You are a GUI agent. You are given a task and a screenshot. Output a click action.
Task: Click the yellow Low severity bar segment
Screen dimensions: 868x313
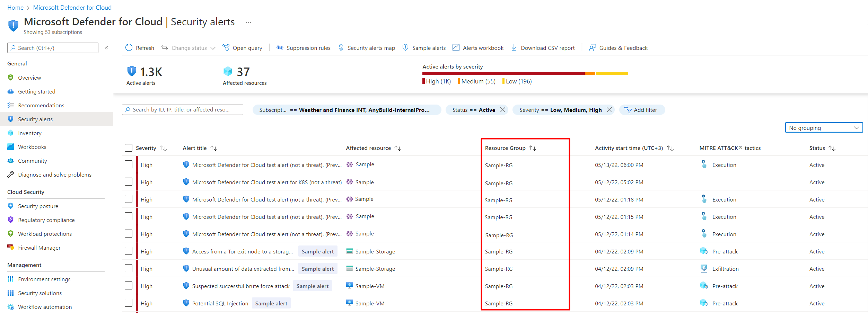pyautogui.click(x=612, y=73)
